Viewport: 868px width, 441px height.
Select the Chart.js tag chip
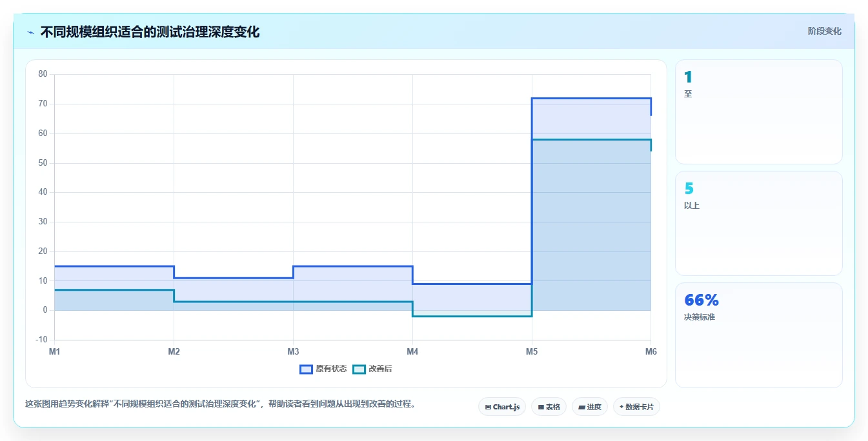pos(502,407)
